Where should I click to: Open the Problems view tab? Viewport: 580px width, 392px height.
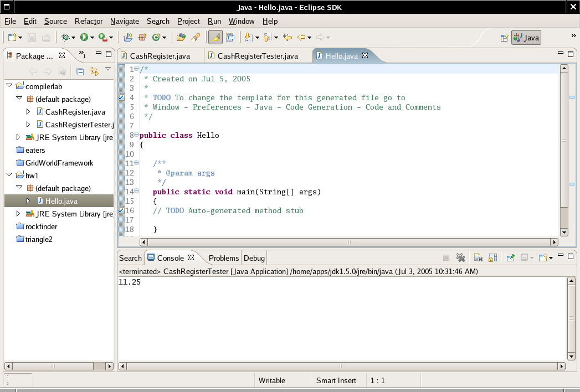tap(224, 258)
